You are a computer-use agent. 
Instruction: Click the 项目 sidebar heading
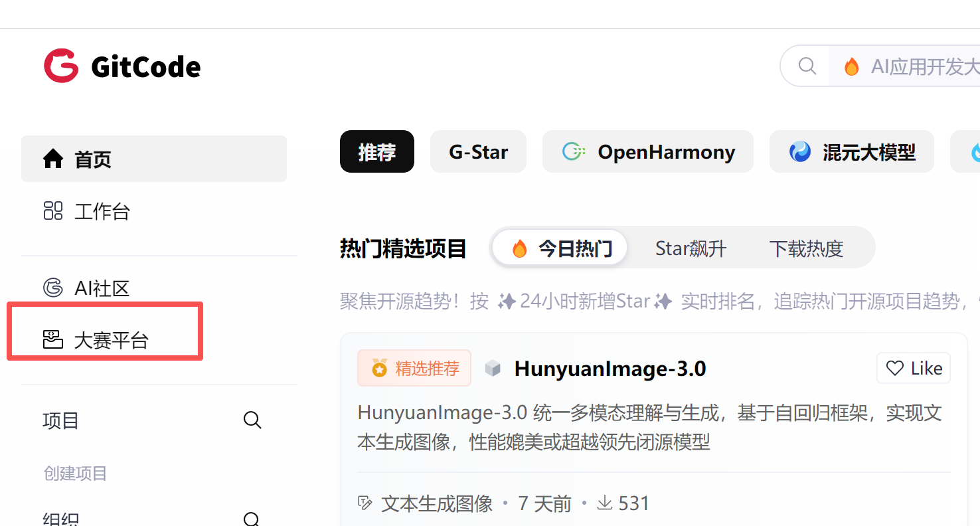click(61, 420)
